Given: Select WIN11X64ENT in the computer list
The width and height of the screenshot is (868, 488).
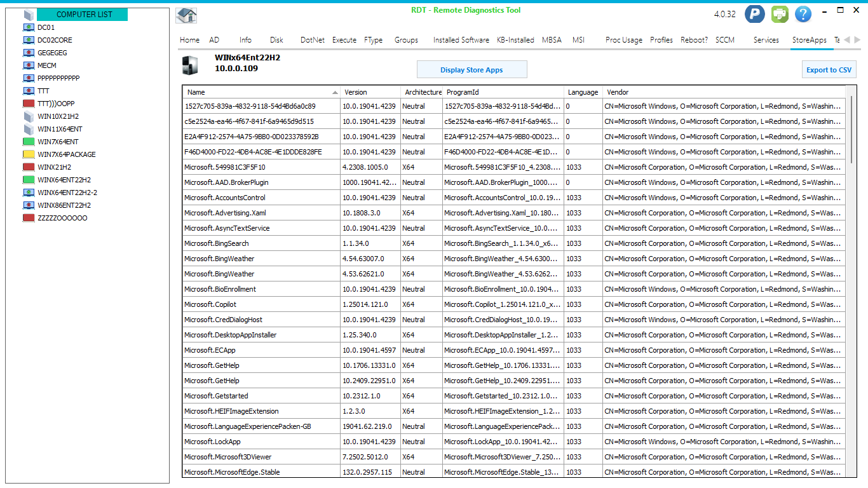Looking at the screenshot, I should pos(60,129).
